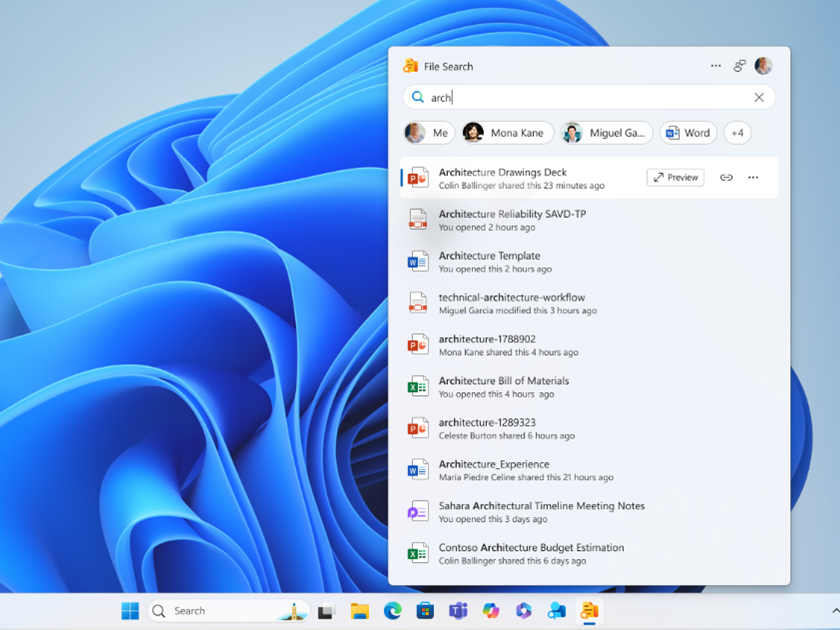Toggle the Mona Kane person filter
Screen dimensions: 840x630
pyautogui.click(x=506, y=132)
